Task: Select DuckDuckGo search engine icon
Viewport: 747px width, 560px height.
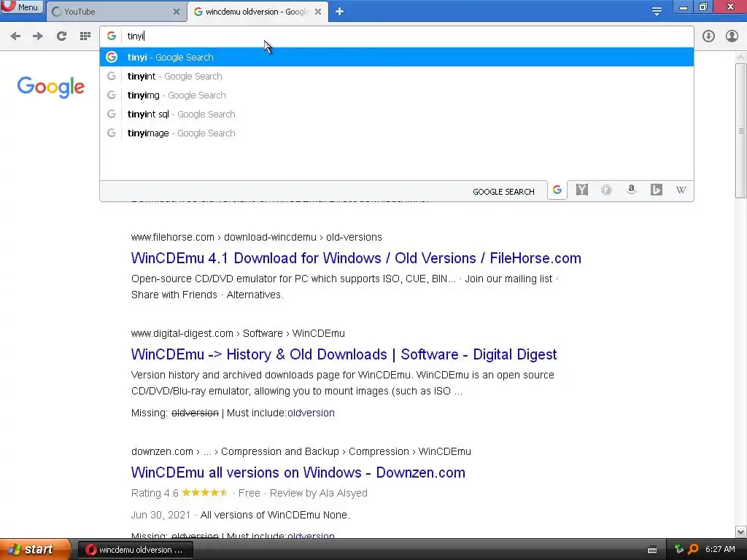Action: click(x=606, y=190)
